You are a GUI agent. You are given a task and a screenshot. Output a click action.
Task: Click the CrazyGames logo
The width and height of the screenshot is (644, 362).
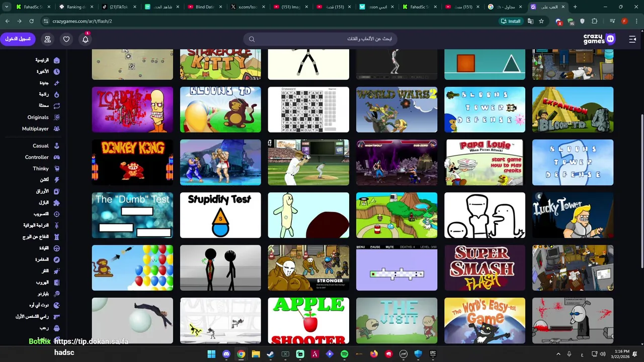click(x=599, y=39)
